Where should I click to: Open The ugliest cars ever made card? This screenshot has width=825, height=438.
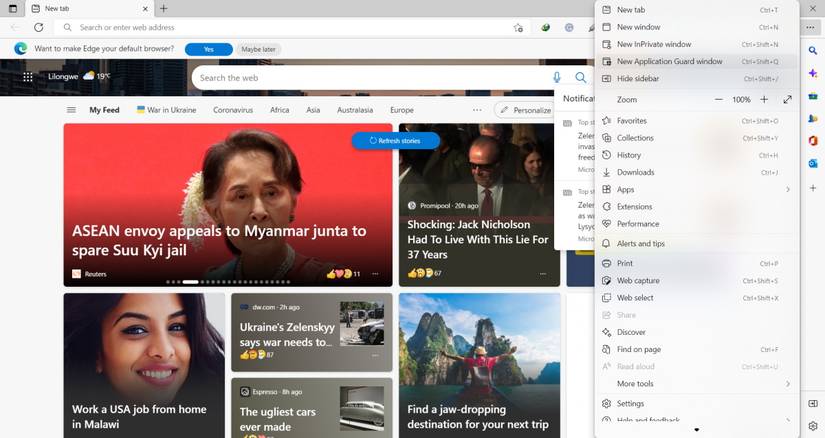tap(312, 408)
